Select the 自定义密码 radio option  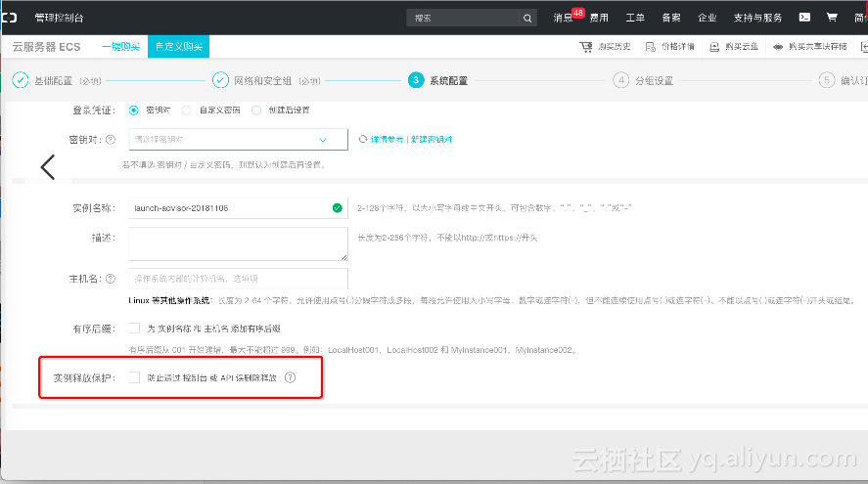187,110
